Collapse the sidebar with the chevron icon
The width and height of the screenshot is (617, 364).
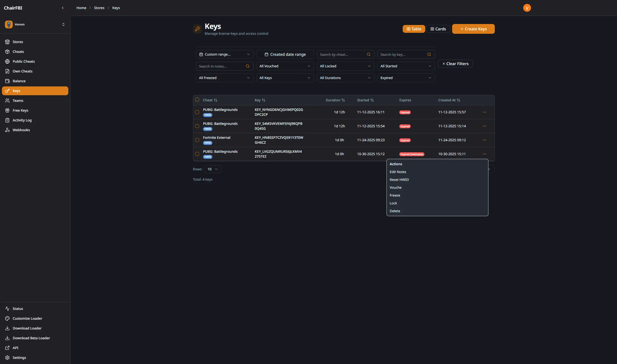pyautogui.click(x=63, y=8)
